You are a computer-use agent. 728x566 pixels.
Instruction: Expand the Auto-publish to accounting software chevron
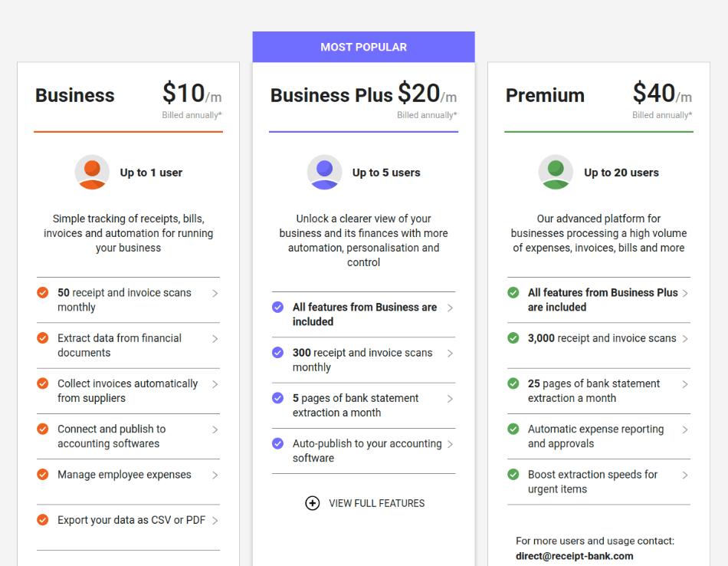pyautogui.click(x=450, y=444)
